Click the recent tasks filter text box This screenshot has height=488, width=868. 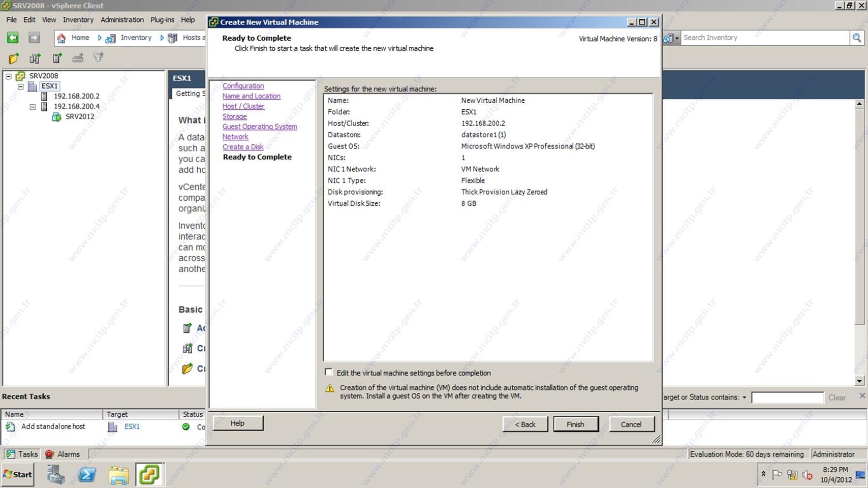[787, 398]
